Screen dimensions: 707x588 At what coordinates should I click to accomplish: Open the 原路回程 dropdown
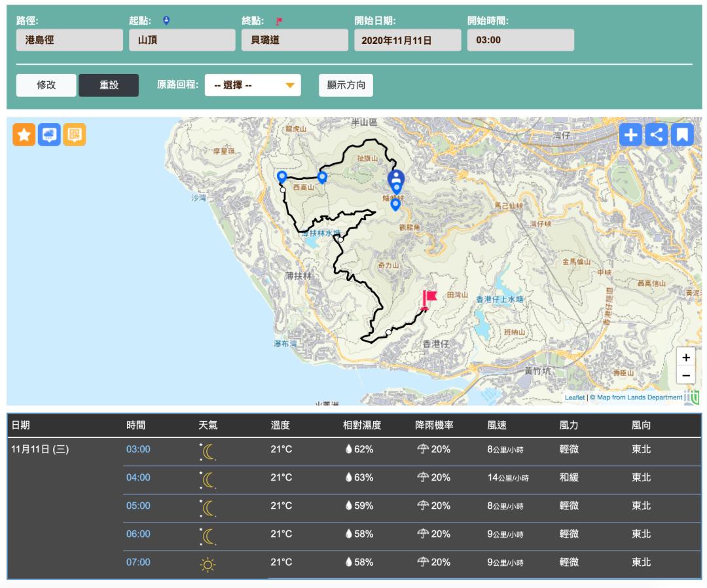tap(253, 85)
